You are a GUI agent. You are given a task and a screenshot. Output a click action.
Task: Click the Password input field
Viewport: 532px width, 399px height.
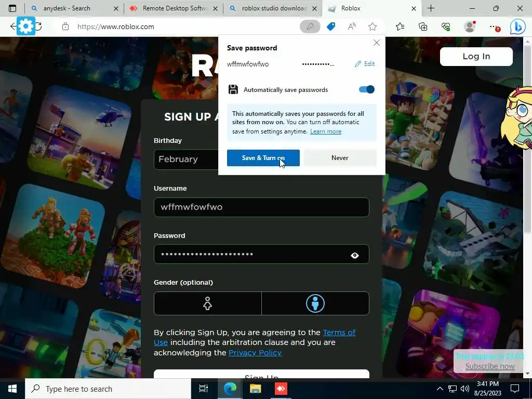point(261,254)
